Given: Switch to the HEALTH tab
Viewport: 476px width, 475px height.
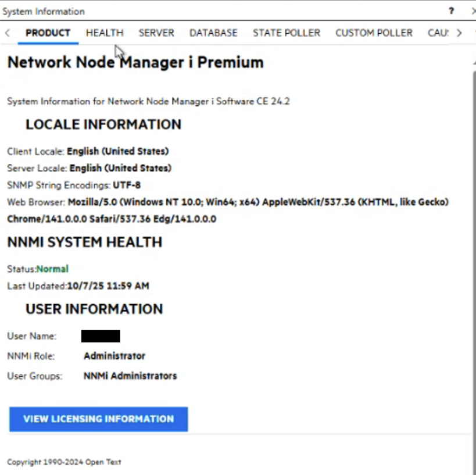Looking at the screenshot, I should (x=104, y=33).
